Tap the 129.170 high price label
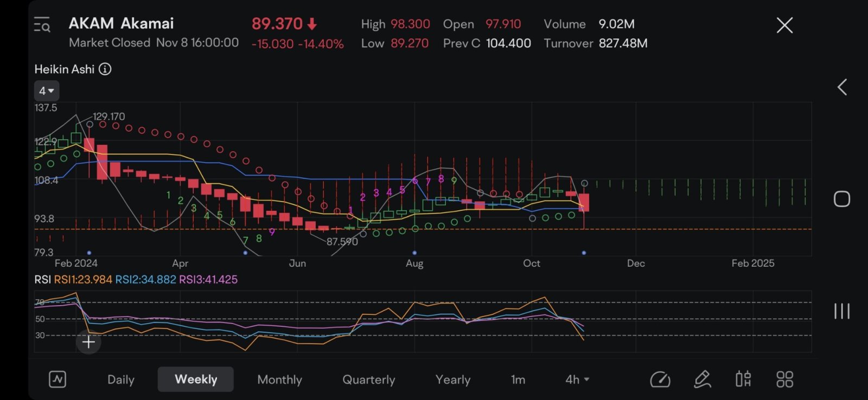 pos(109,117)
